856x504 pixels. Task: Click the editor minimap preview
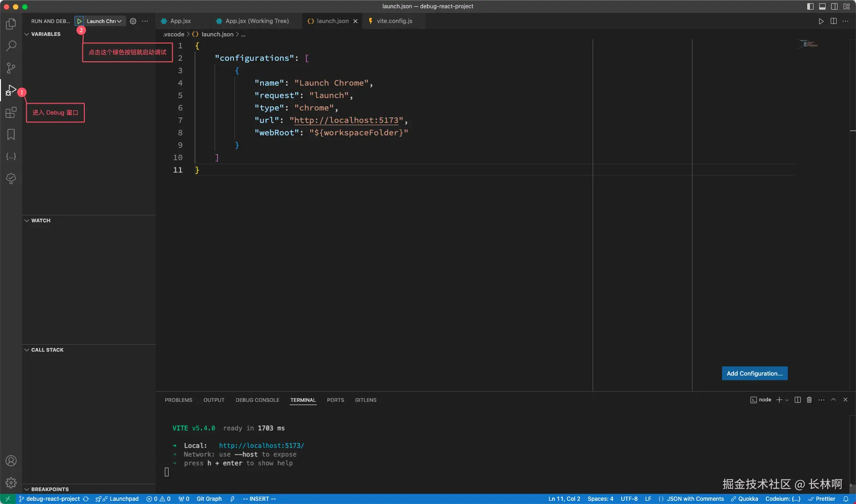tap(808, 44)
